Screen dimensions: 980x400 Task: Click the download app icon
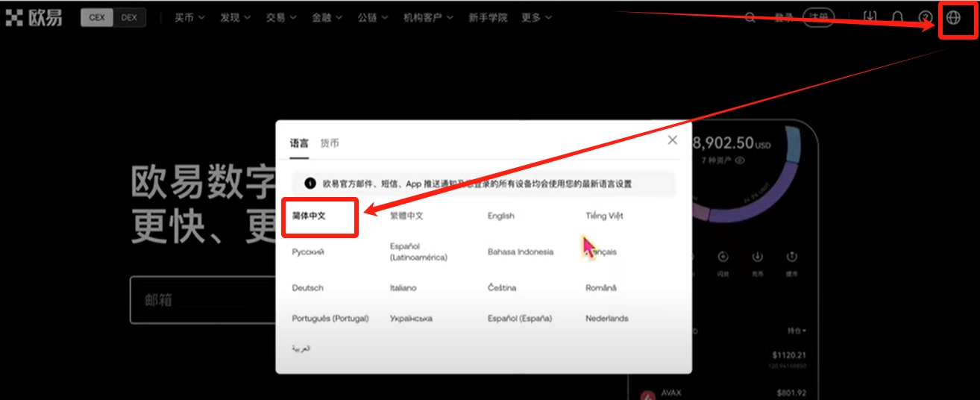pos(870,17)
